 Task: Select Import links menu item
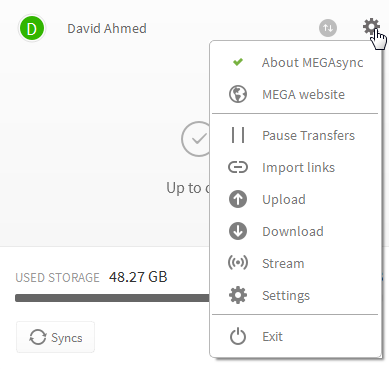pos(295,167)
